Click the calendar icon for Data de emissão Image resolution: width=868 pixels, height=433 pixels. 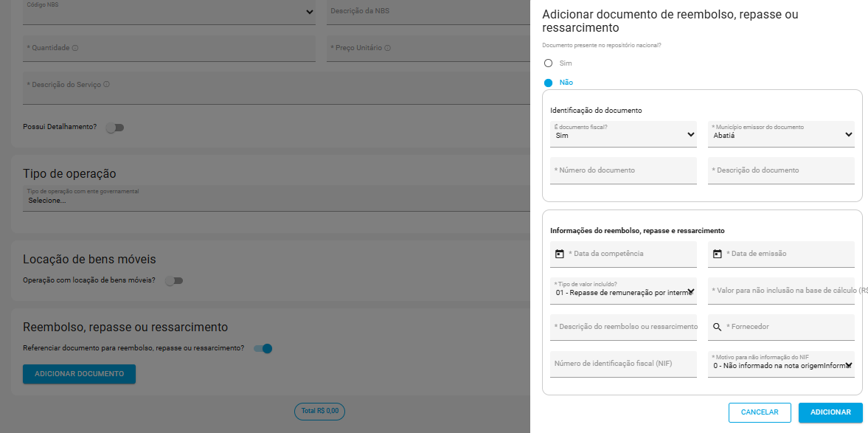717,254
